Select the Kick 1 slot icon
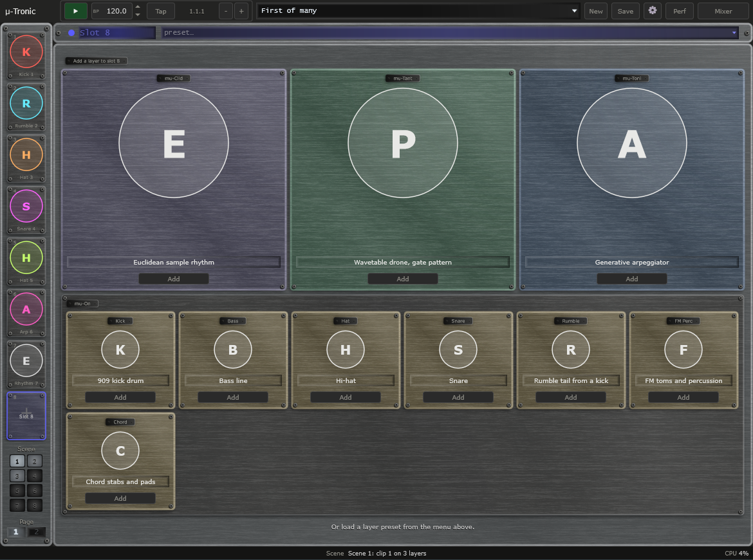The height and width of the screenshot is (560, 753). 26,51
